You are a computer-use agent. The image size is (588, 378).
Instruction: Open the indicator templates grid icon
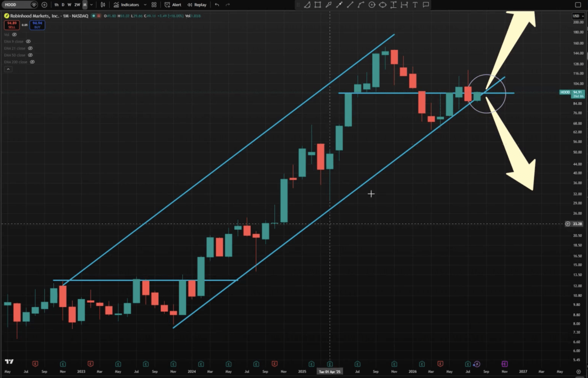coord(154,4)
